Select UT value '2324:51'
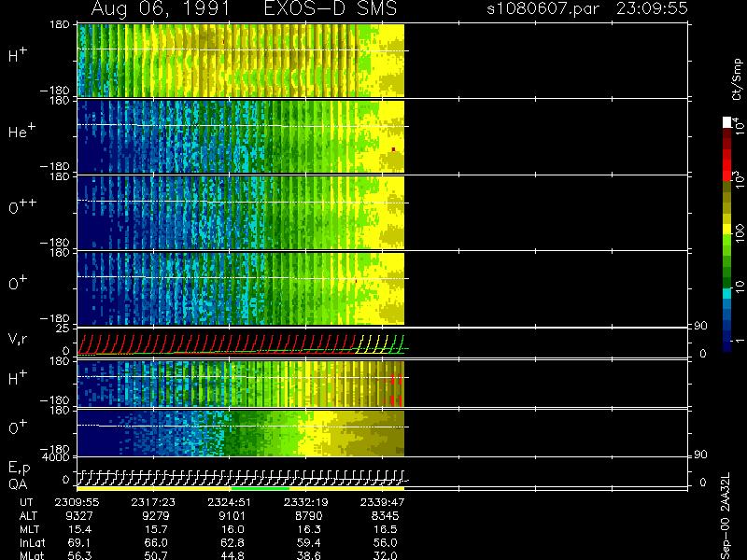Image resolution: width=747 pixels, height=560 pixels. pyautogui.click(x=230, y=502)
